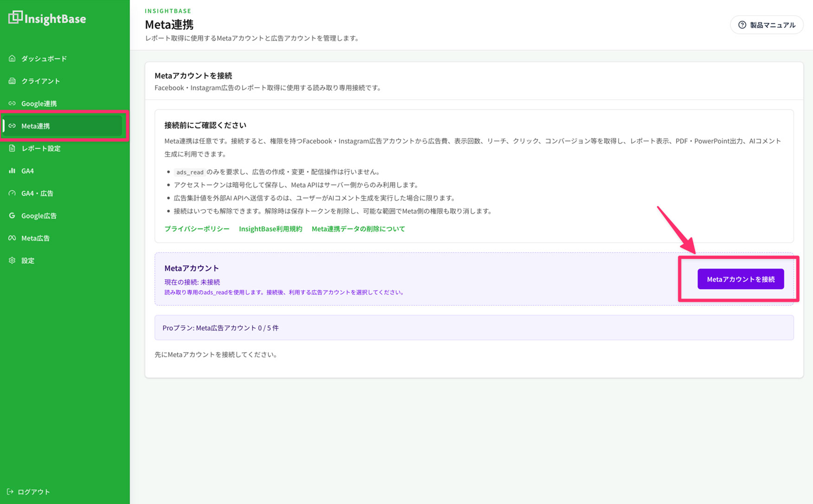Click the help question mark icon
The height and width of the screenshot is (504, 813).
742,25
